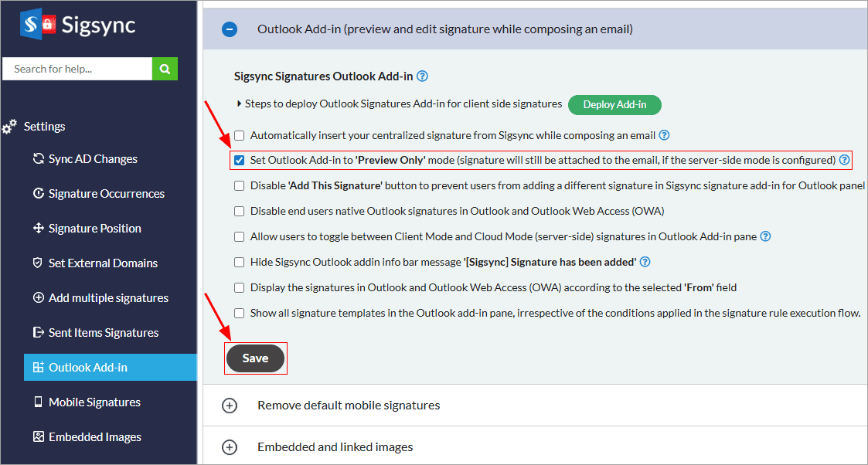Viewport: 868px width, 465px height.
Task: Uncheck the 'Preview Only' mode checkbox
Action: click(240, 161)
